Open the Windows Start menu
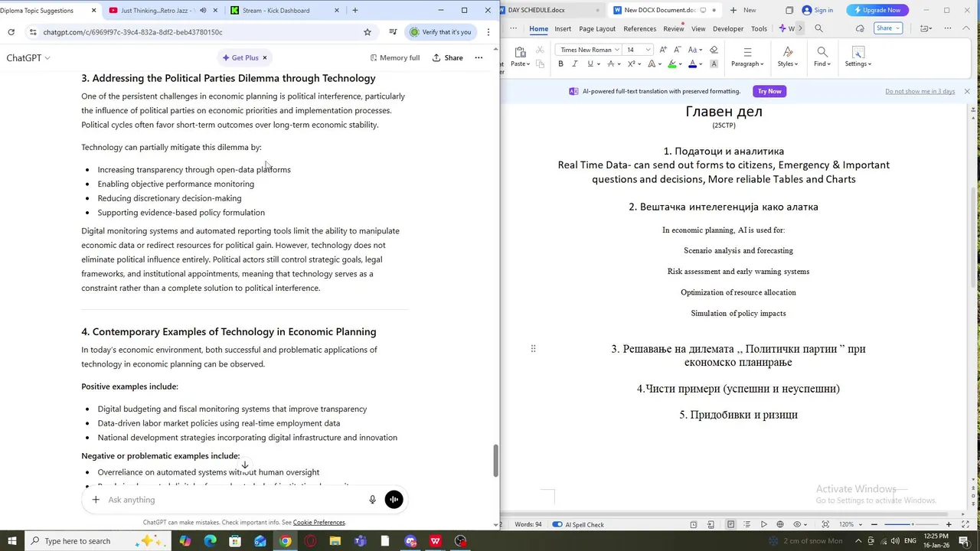Viewport: 980px width, 551px height. pyautogui.click(x=11, y=541)
